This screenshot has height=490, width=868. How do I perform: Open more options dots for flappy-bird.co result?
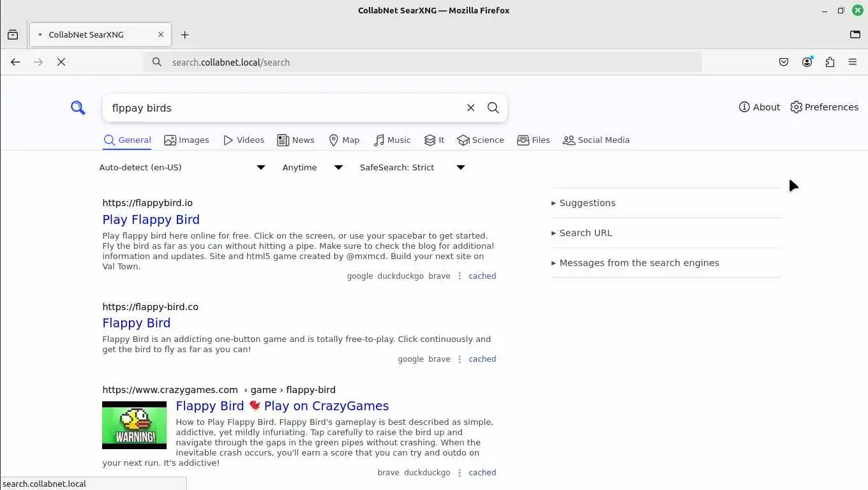(x=460, y=359)
